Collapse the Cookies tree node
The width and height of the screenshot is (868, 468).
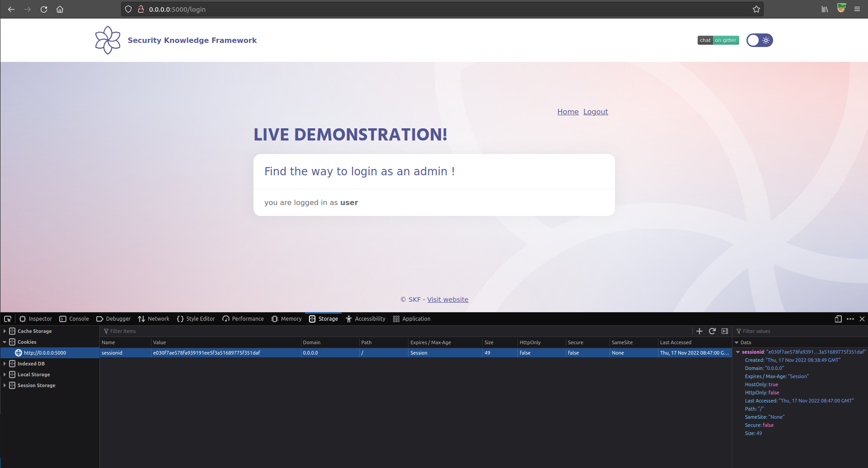(5, 342)
